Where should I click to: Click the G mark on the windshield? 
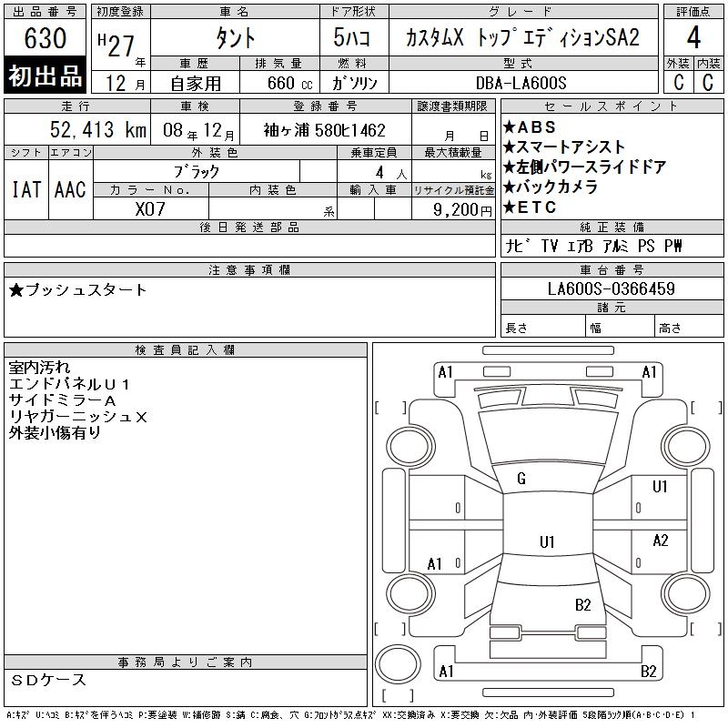point(521,480)
